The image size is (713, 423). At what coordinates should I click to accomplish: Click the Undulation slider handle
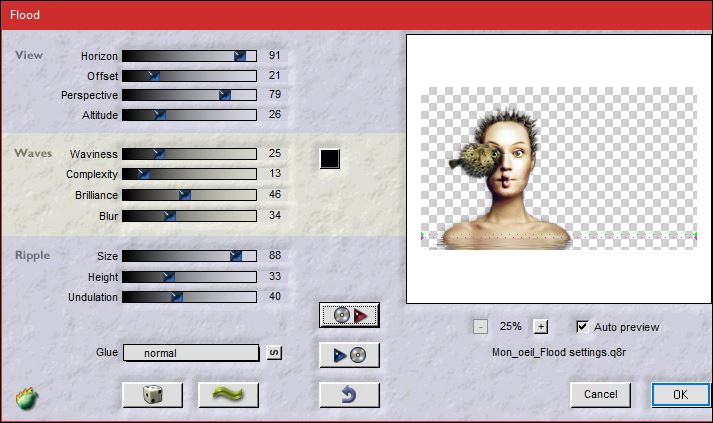click(x=176, y=297)
